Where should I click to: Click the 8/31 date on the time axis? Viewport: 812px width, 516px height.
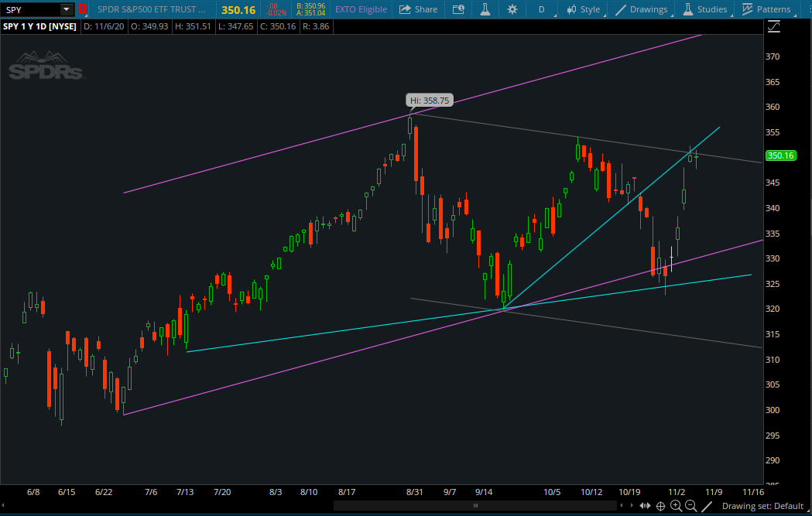click(415, 492)
